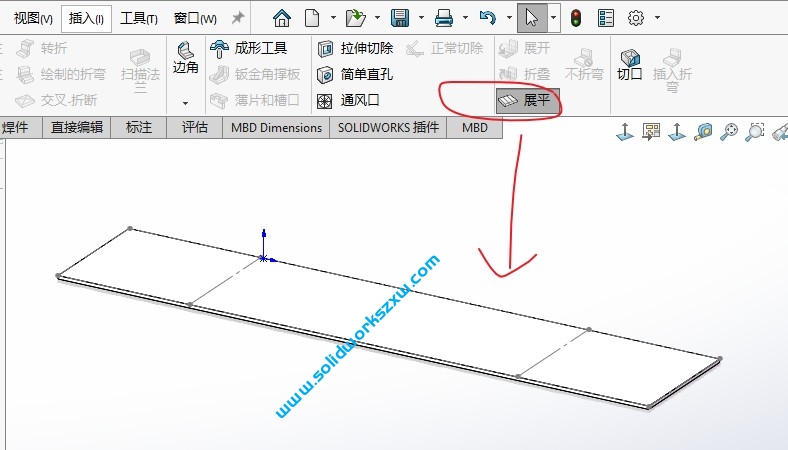Click the Home icon in toolbar
Screen dimensions: 788x450
click(x=281, y=18)
